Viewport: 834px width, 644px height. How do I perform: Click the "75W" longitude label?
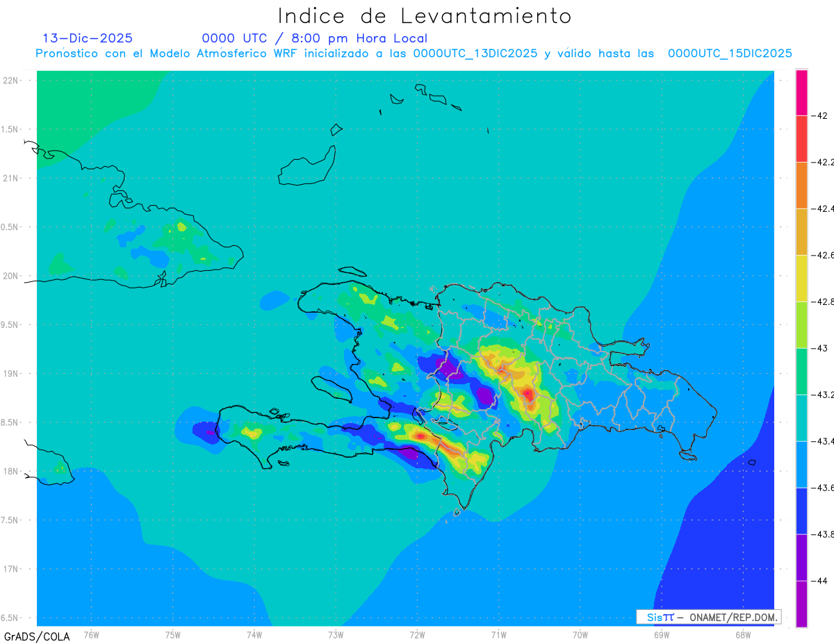coord(173,634)
